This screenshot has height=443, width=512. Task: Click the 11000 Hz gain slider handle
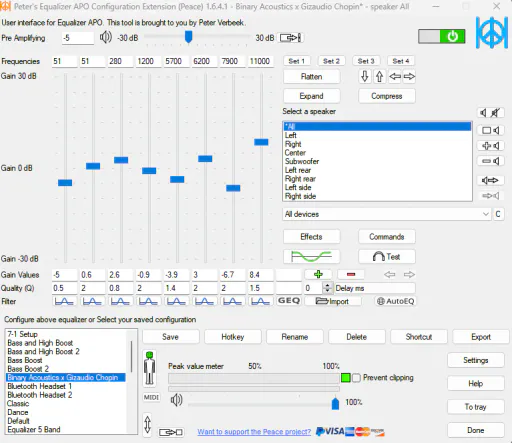[x=261, y=142]
